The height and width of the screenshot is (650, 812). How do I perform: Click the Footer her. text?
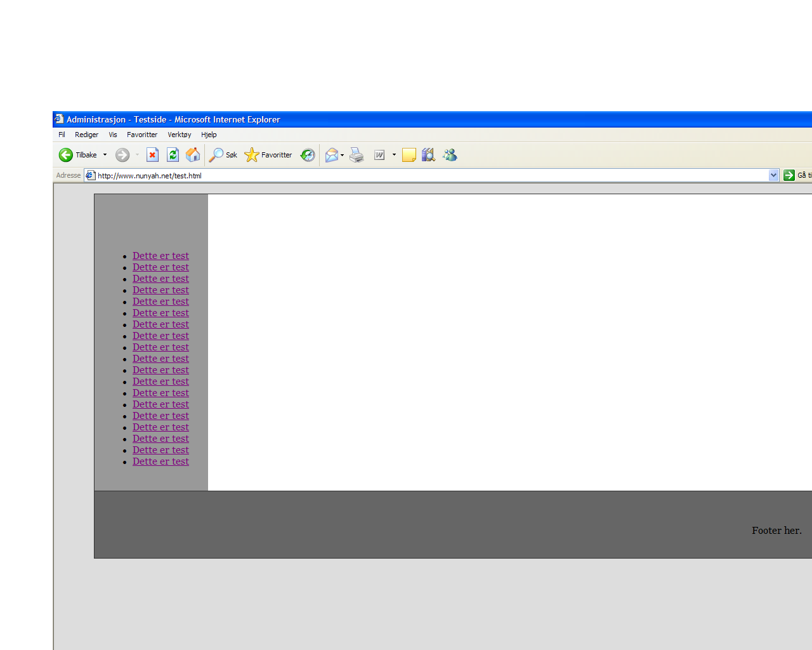click(776, 531)
